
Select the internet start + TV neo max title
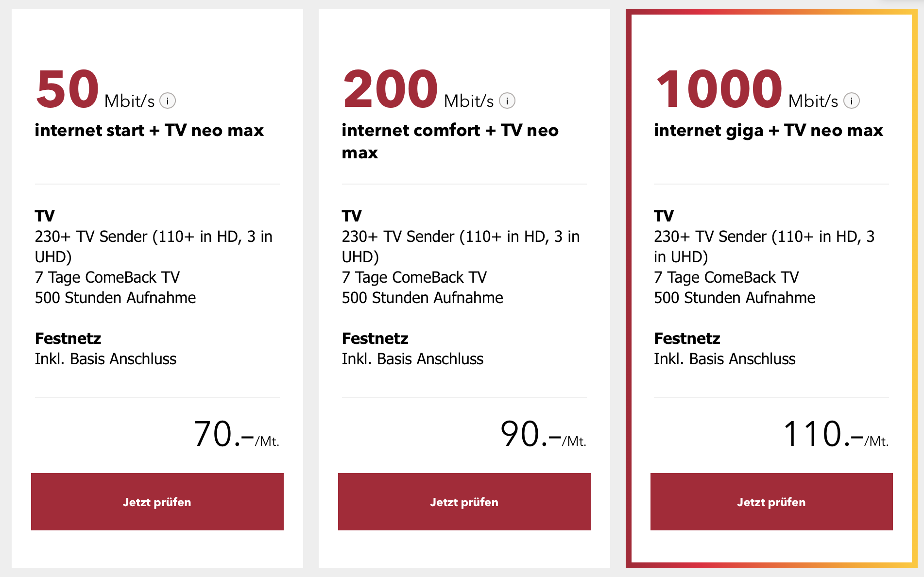coord(149,130)
